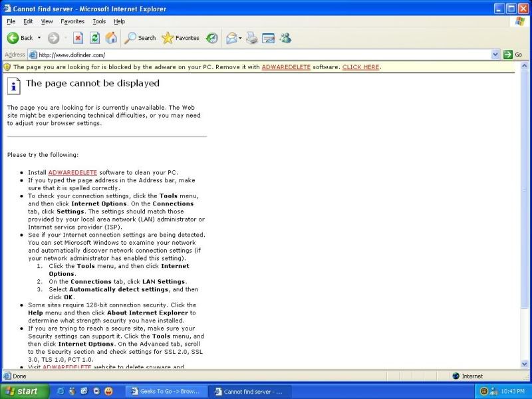Image resolution: width=532 pixels, height=399 pixels.
Task: Click the page icon in address bar
Action: click(33, 55)
